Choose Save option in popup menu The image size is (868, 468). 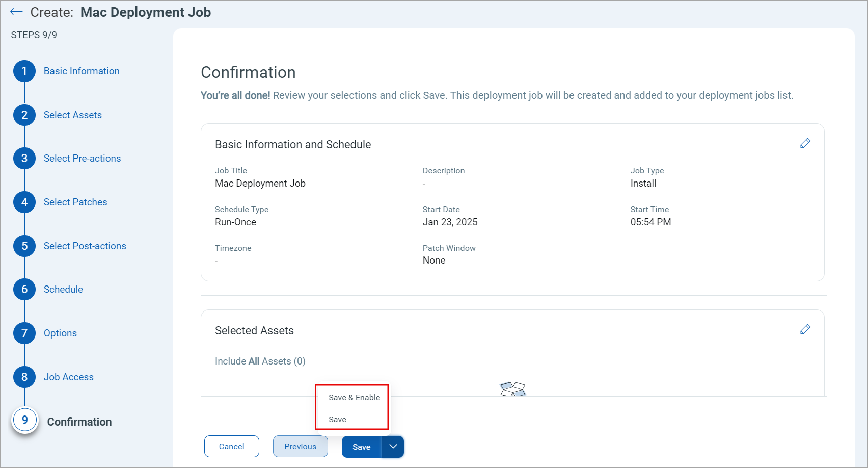tap(337, 420)
